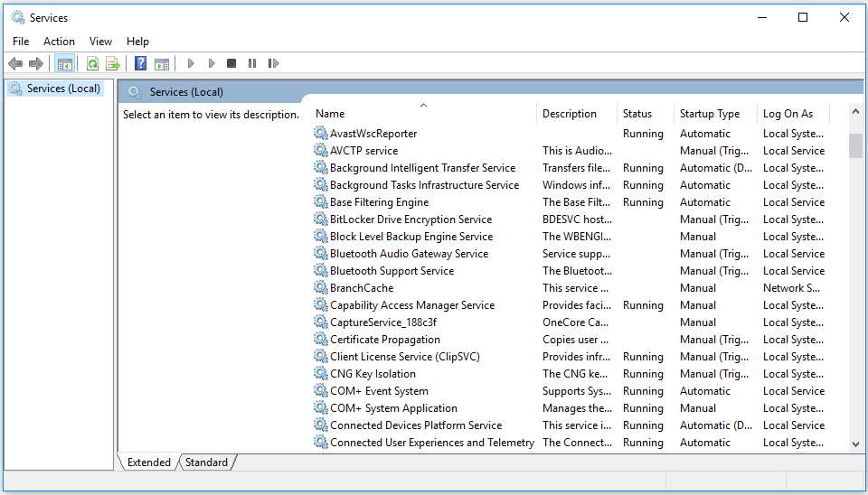Click gear icon beside COM+ System Application
This screenshot has height=495, width=868.
coord(320,407)
